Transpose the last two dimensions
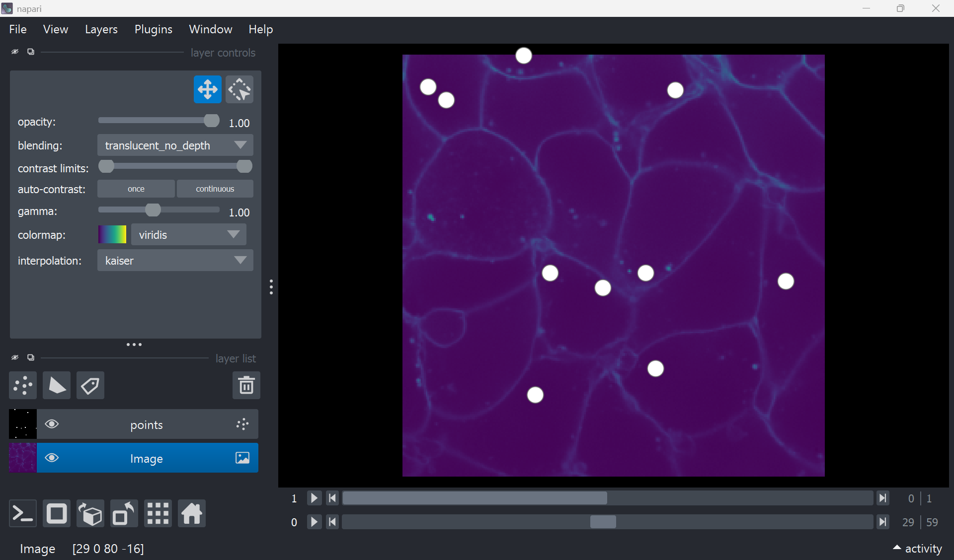Image resolution: width=954 pixels, height=560 pixels. (x=123, y=513)
